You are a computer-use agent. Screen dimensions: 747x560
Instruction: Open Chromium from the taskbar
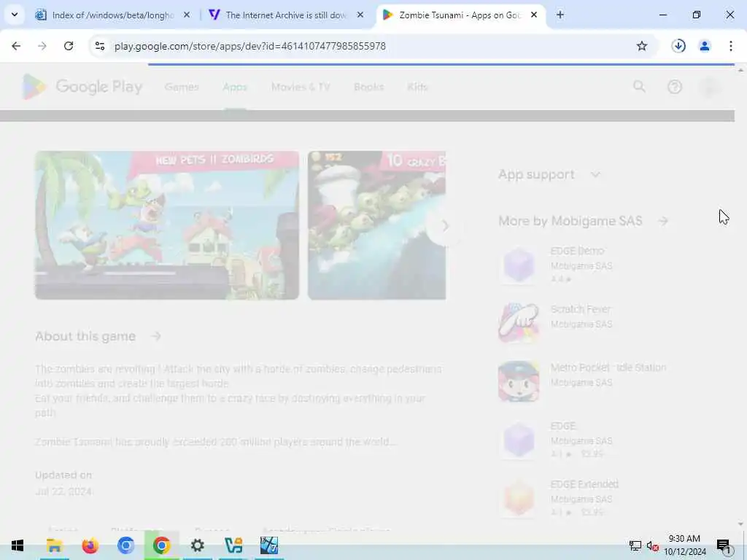click(125, 545)
